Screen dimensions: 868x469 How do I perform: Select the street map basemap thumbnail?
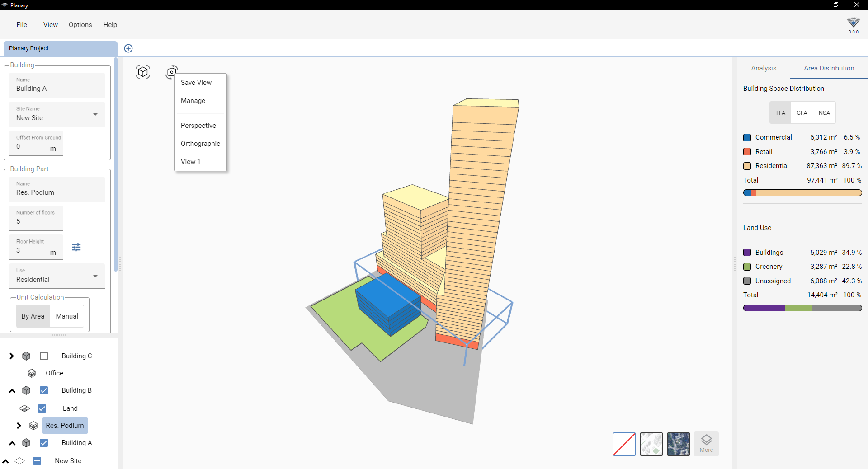(x=651, y=444)
